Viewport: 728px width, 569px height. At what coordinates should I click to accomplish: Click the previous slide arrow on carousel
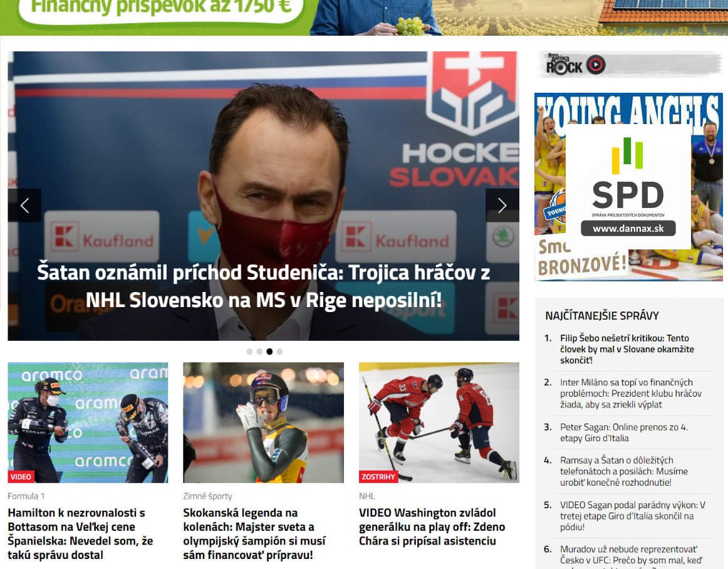click(x=24, y=206)
